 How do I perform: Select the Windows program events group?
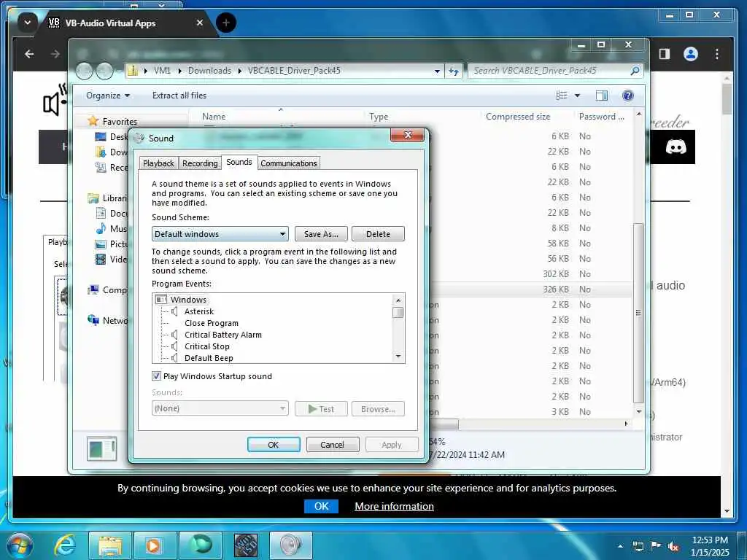click(188, 300)
